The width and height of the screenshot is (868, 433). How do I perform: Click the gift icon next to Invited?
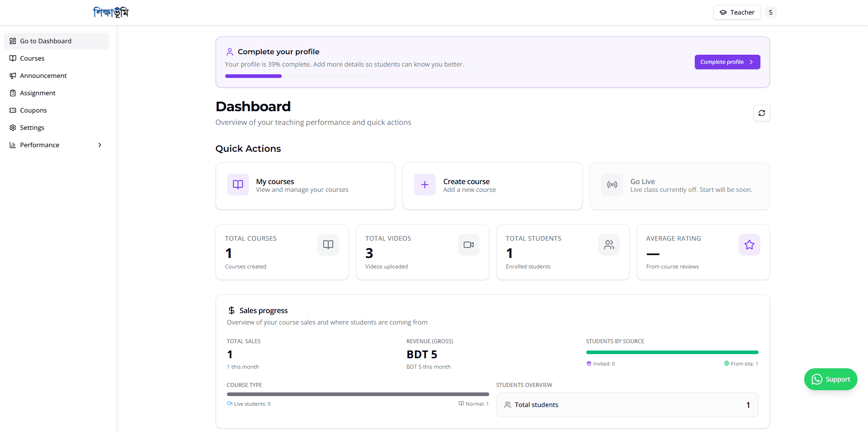tap(589, 363)
